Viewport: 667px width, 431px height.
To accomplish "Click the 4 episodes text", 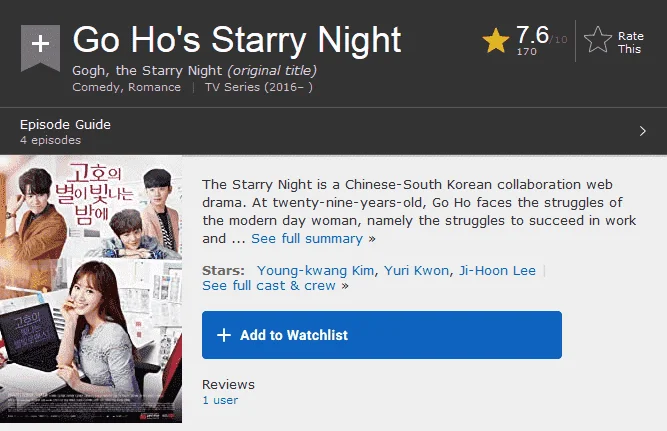I will (x=50, y=140).
